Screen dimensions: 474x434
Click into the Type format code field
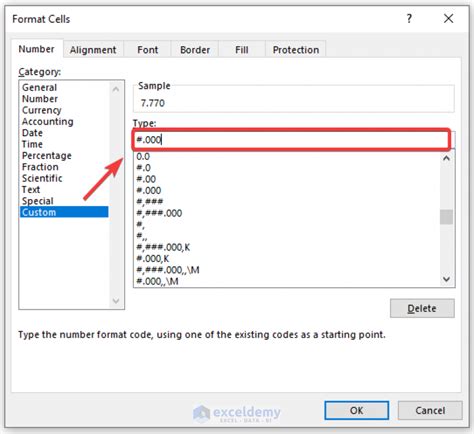pos(292,140)
